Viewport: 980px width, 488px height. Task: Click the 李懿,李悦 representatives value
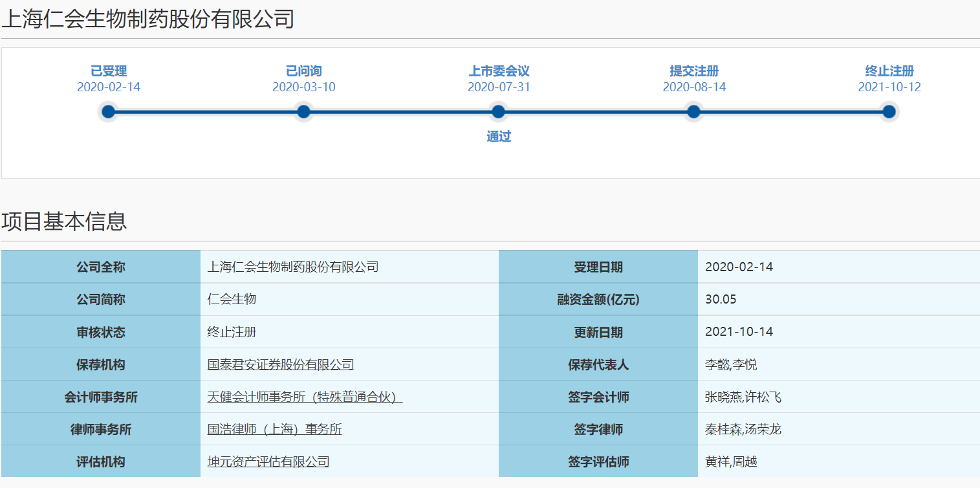[731, 364]
